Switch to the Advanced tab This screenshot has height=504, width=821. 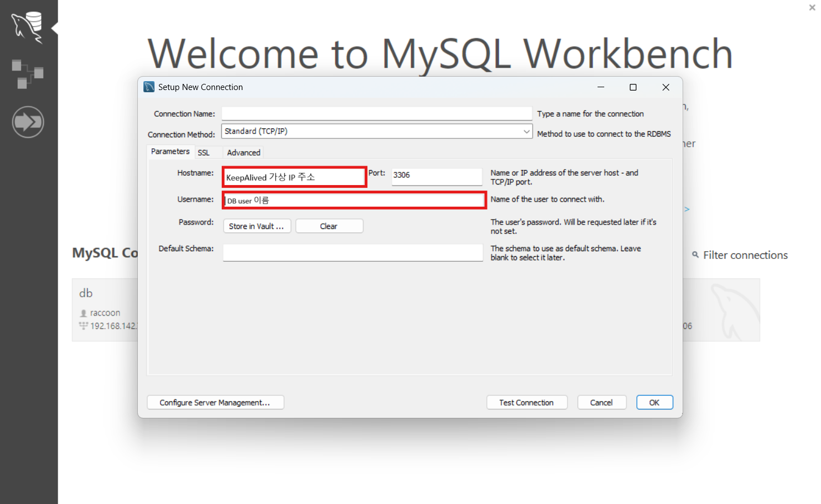[x=243, y=152]
